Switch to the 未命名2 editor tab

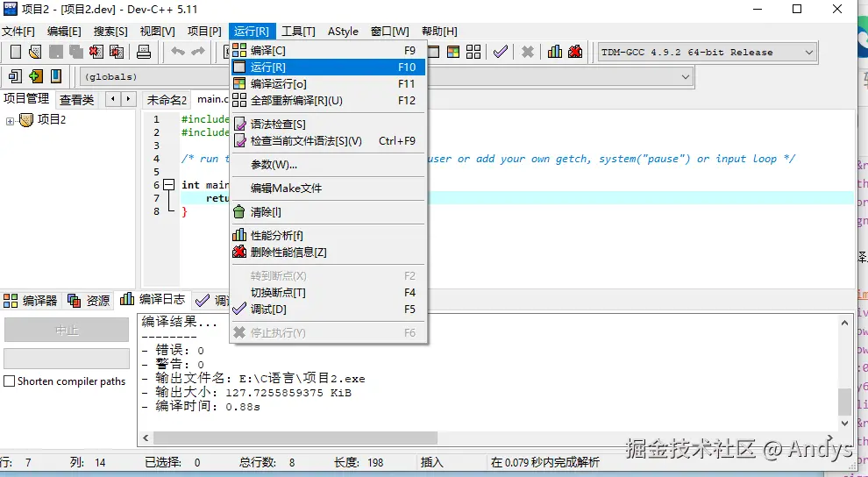pyautogui.click(x=167, y=100)
